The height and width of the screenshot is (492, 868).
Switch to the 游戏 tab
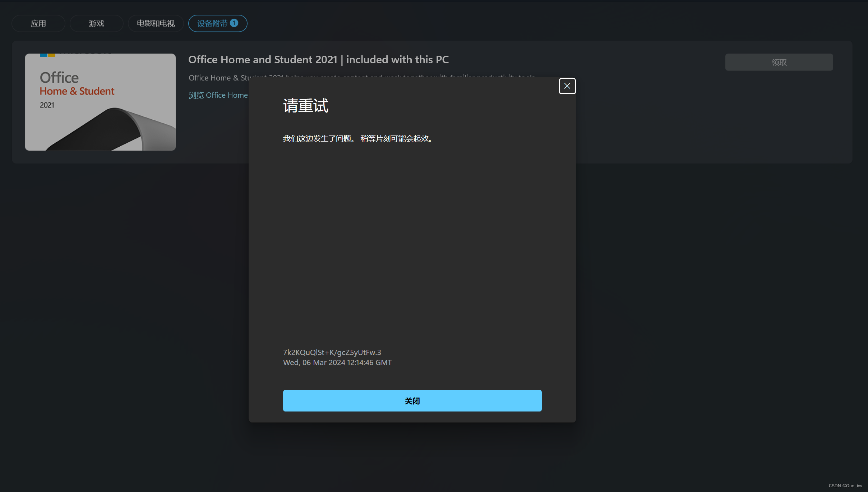(96, 23)
